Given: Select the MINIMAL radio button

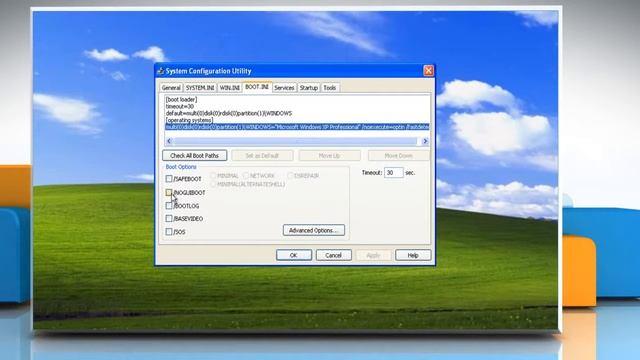Looking at the screenshot, I should [x=213, y=176].
